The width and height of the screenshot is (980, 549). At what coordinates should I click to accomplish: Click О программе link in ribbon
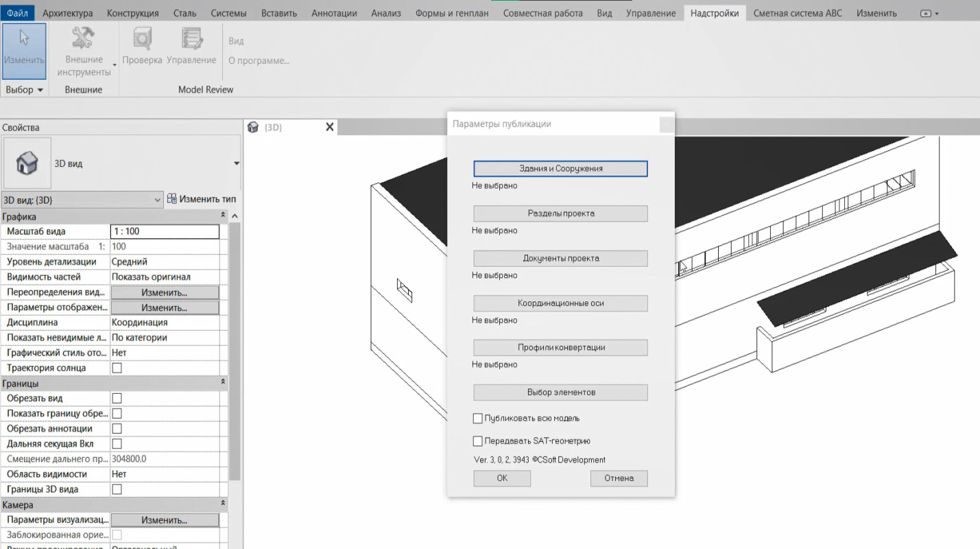click(259, 60)
